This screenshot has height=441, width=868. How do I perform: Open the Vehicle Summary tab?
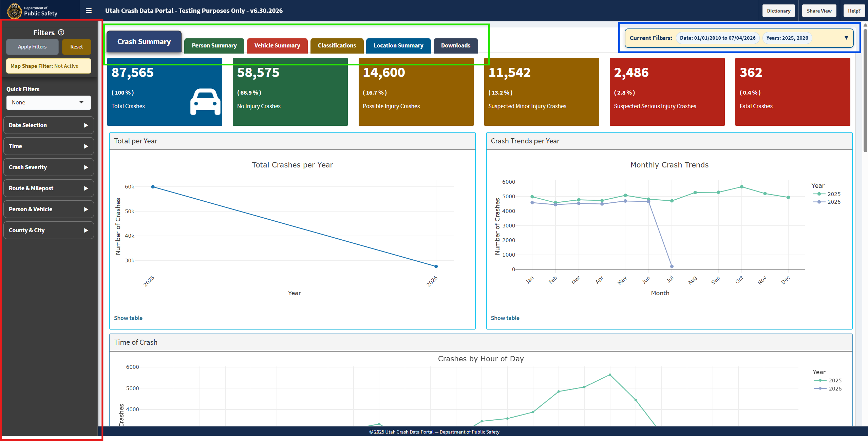coord(277,45)
